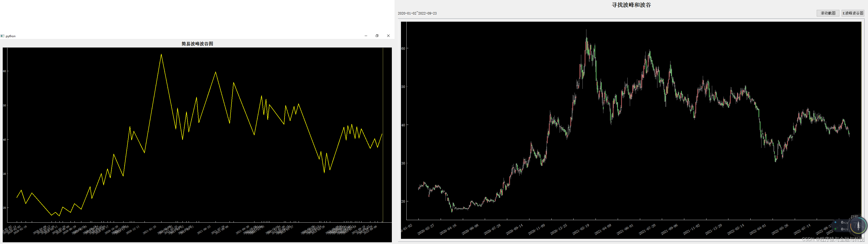Click the 2021-01-25 date label on yellow line chart

[x=149, y=230]
